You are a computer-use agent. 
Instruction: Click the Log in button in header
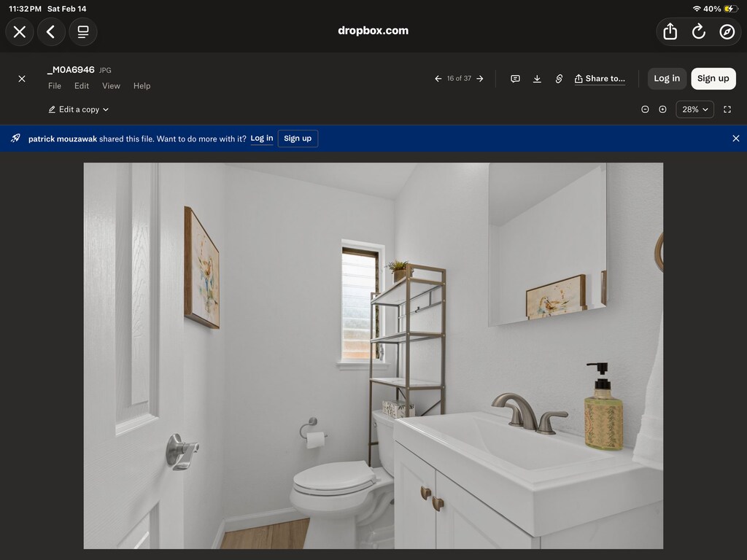tap(667, 79)
